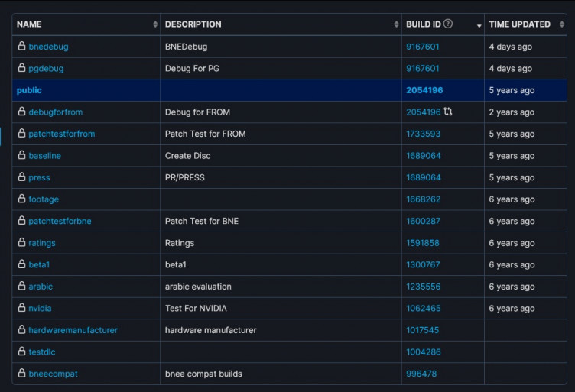Screen dimensions: 575x392
Task: Click the lock icon next to footage
Action: click(21, 199)
